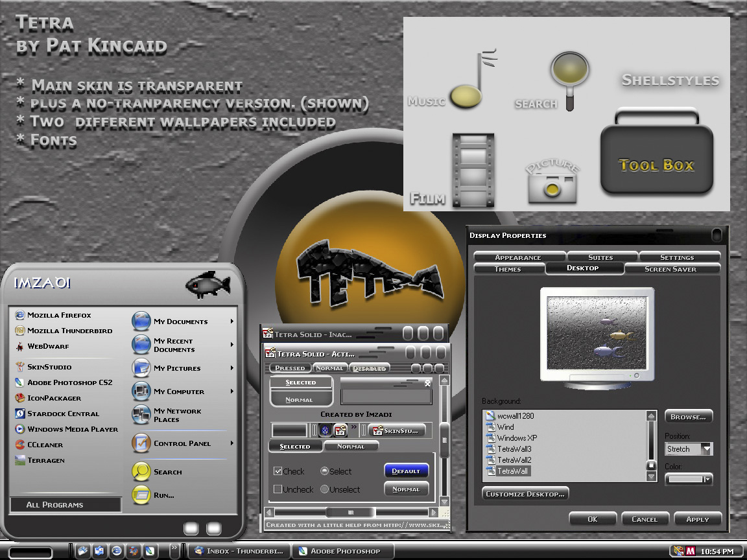Click the Browse... button
Screen dimensions: 747x560
click(x=689, y=417)
